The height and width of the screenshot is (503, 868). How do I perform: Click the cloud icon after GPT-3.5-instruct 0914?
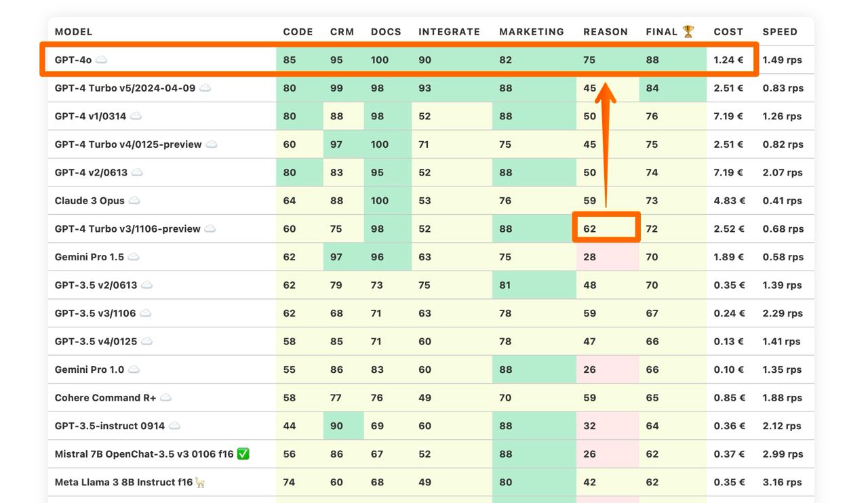(174, 426)
